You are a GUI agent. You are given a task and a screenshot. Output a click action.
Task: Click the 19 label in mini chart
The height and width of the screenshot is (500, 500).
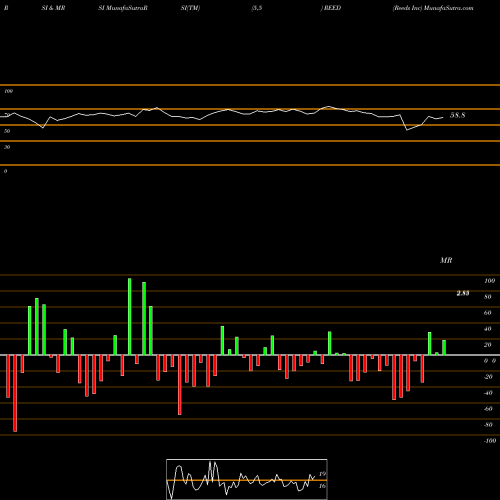point(322,474)
